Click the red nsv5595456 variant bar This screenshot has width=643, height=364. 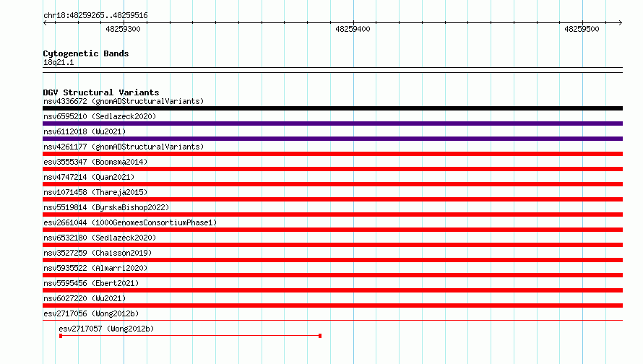click(332, 290)
